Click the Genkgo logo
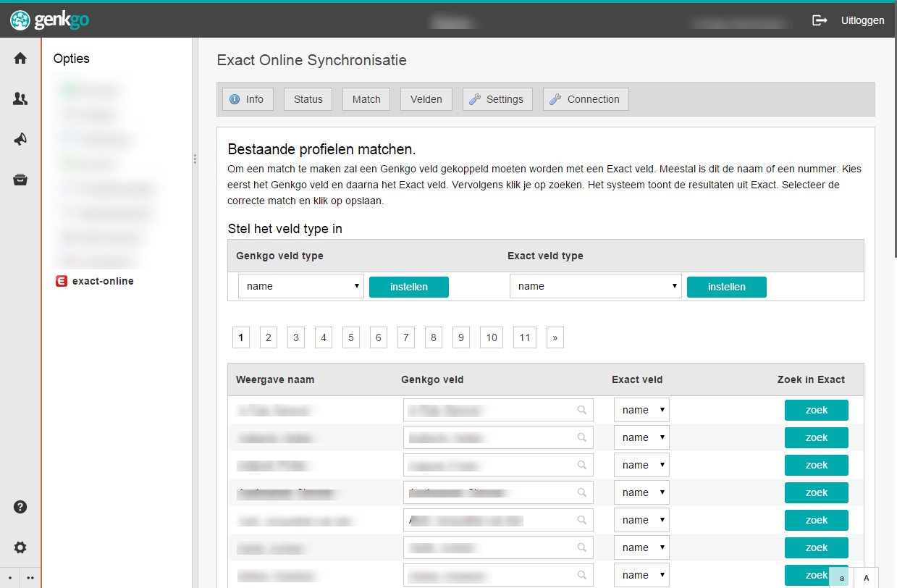Image resolution: width=897 pixels, height=588 pixels. pos(50,20)
